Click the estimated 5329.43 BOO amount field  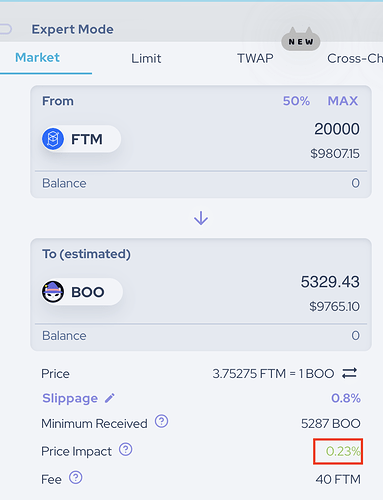point(330,282)
